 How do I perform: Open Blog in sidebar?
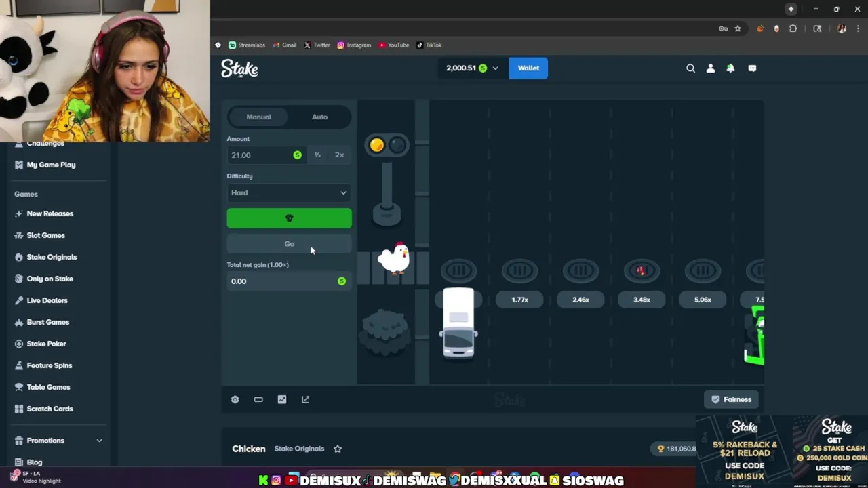(28, 462)
